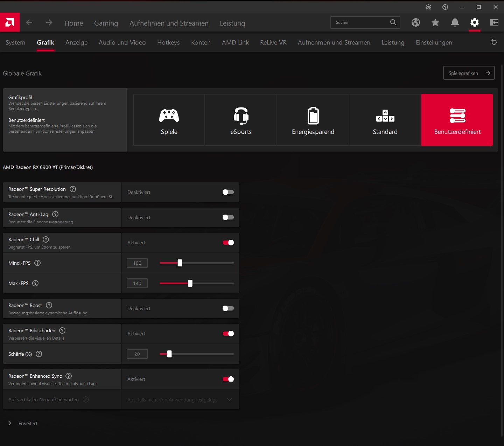Adjust the Mind.-FPS slider handle
Image resolution: width=504 pixels, height=446 pixels.
pos(180,263)
